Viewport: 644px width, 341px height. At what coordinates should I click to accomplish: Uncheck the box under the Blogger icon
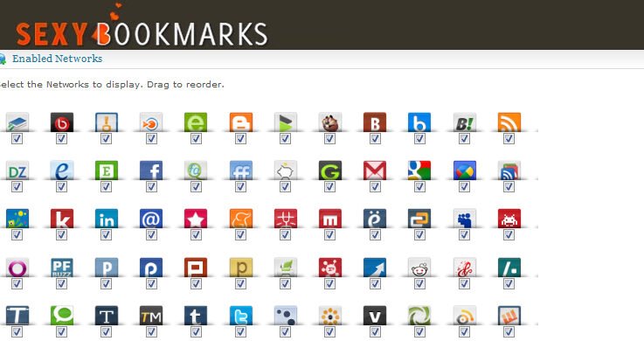coord(240,139)
